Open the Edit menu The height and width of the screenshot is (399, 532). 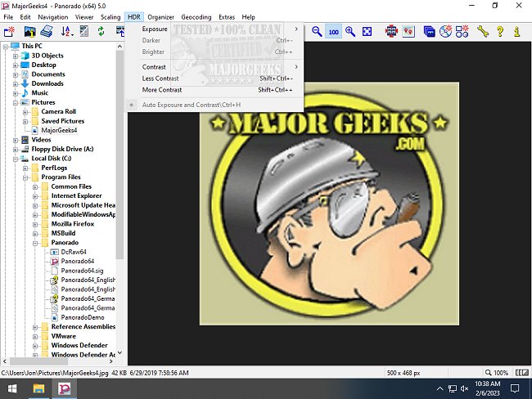click(25, 17)
